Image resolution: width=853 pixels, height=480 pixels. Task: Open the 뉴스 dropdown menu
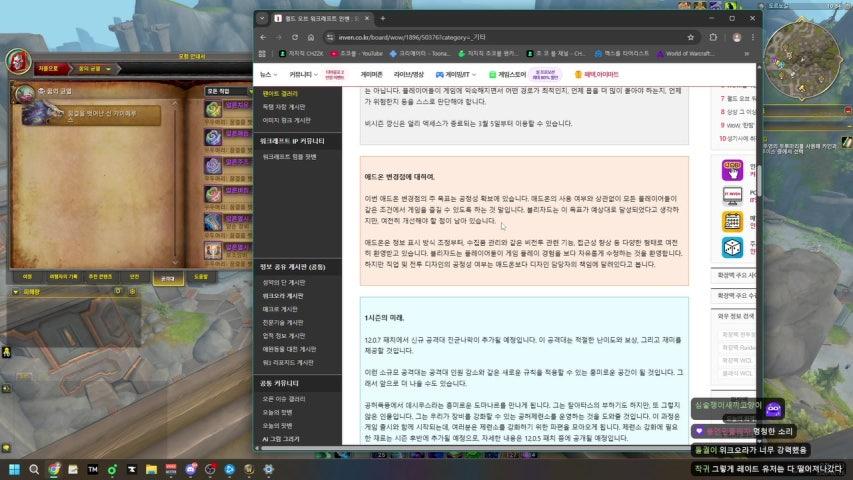pos(268,74)
